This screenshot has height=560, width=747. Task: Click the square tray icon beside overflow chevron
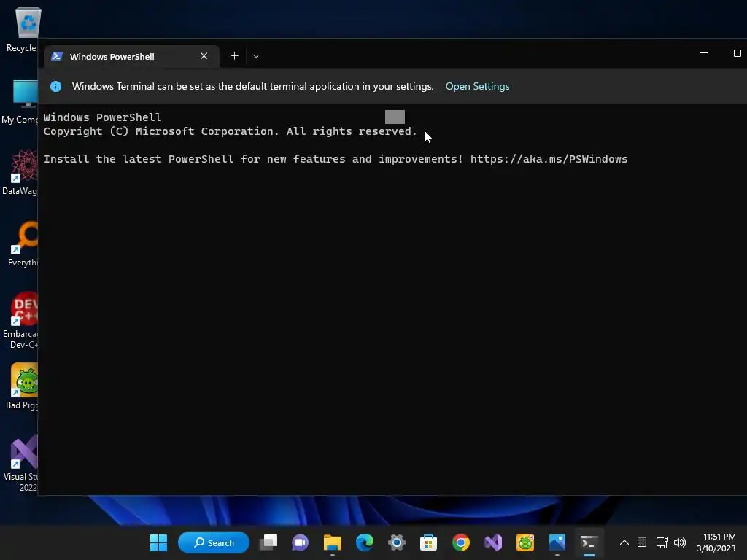point(642,542)
